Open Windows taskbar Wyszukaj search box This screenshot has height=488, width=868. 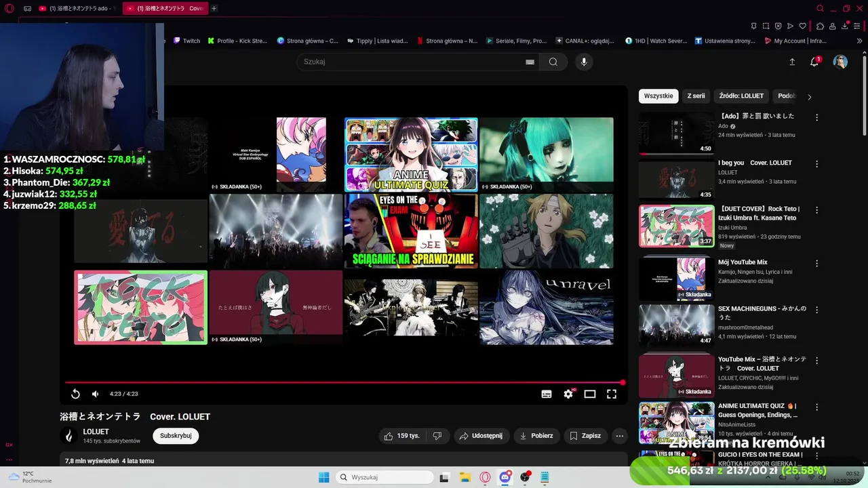click(384, 477)
